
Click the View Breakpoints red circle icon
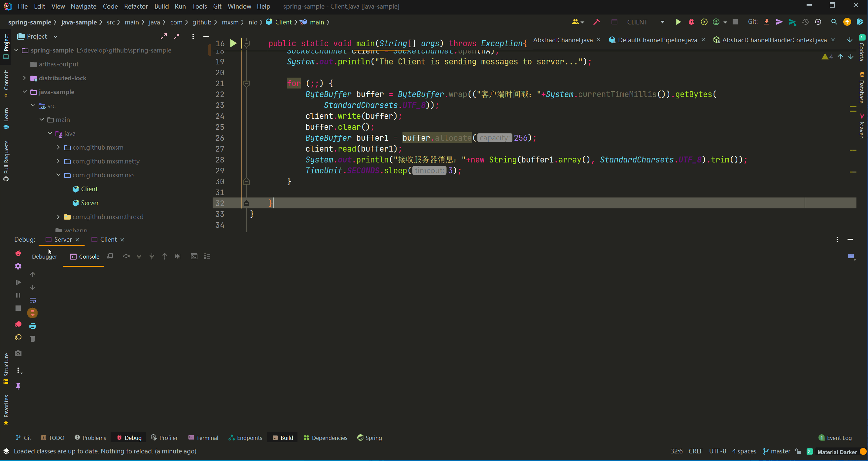click(18, 324)
